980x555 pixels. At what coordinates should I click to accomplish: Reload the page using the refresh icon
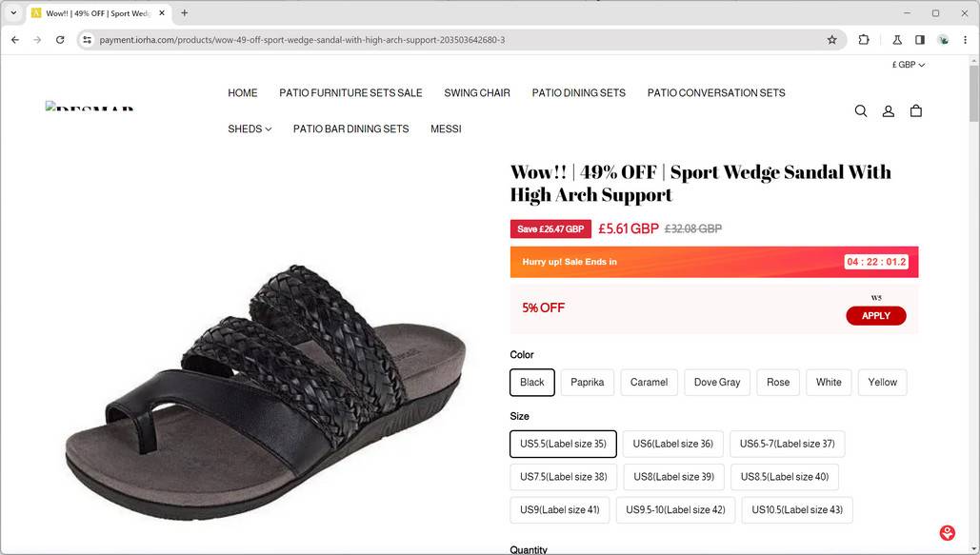coord(60,40)
